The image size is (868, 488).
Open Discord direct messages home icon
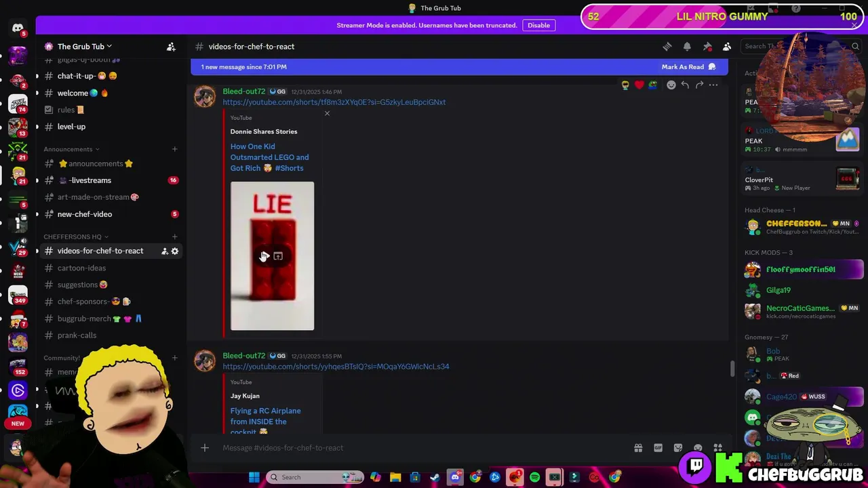tap(18, 28)
